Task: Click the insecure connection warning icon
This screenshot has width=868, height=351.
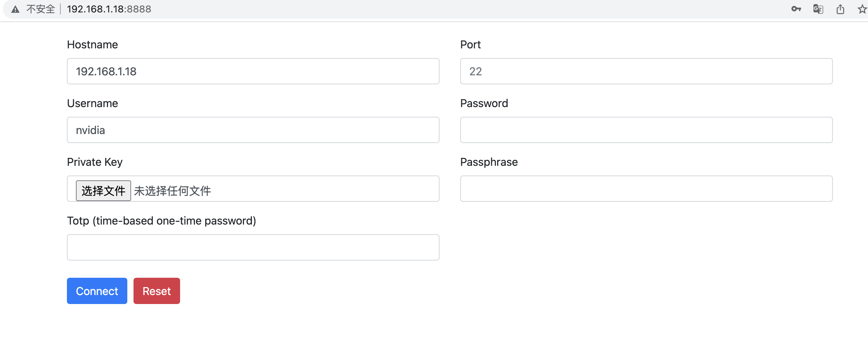Action: tap(15, 9)
